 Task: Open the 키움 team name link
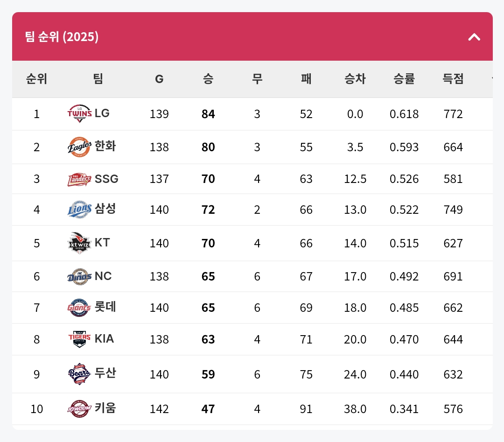(x=105, y=408)
